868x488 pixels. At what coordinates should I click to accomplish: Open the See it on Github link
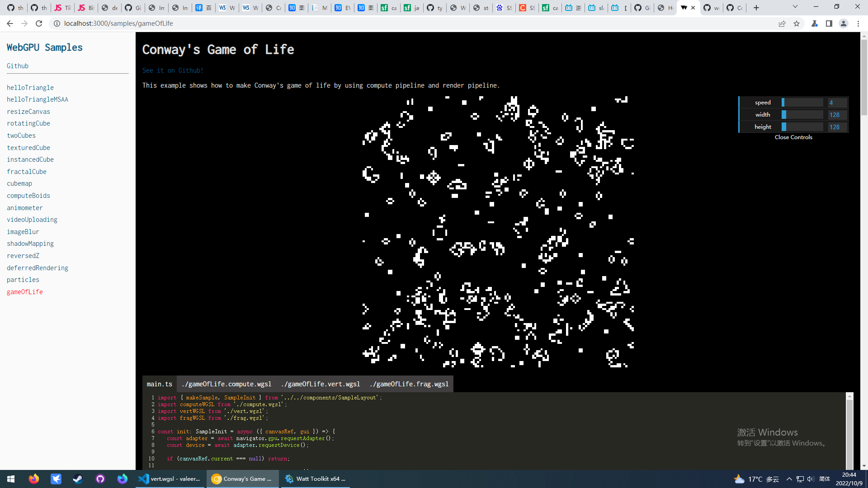(173, 70)
